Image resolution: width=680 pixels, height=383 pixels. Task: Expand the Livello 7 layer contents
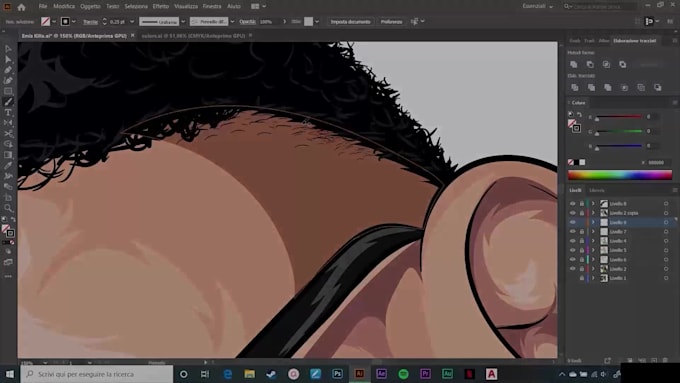(x=593, y=232)
